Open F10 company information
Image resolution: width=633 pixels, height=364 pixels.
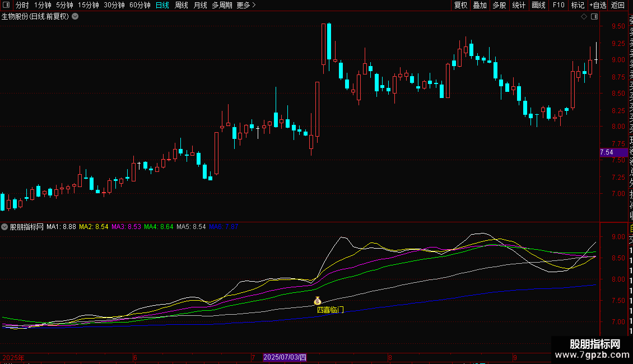tap(558, 5)
